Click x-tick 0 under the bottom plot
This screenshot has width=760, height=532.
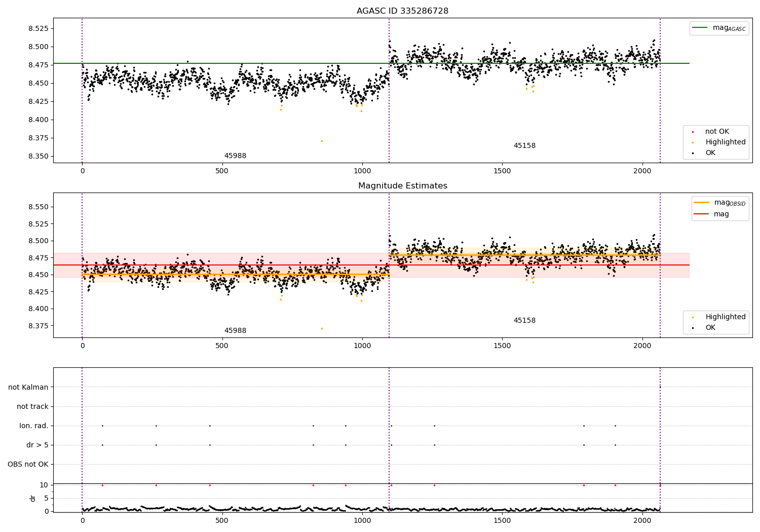(x=82, y=520)
